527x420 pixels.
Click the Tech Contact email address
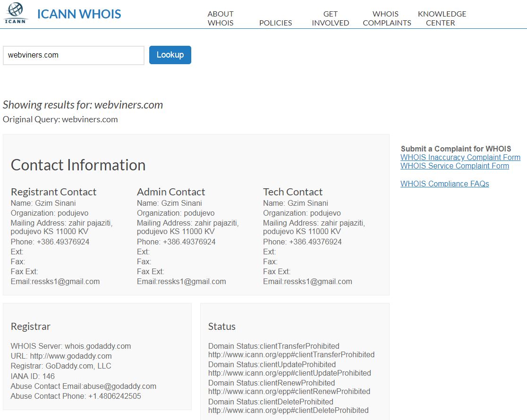318,281
